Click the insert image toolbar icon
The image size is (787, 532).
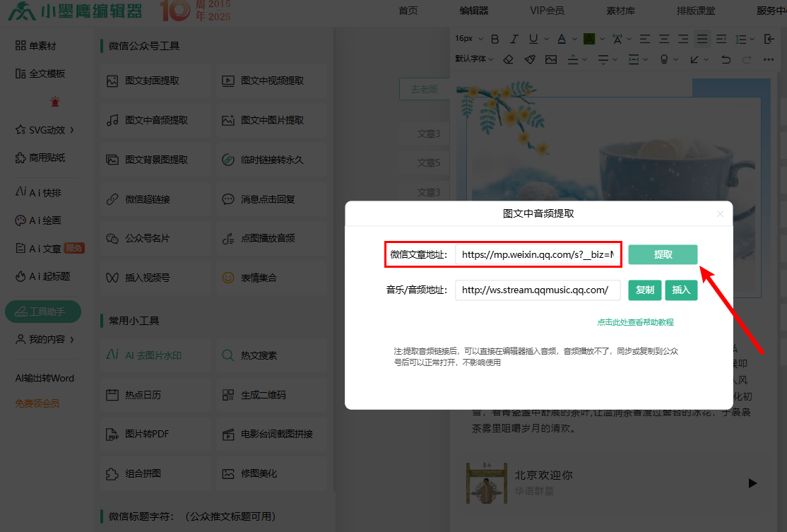550,59
